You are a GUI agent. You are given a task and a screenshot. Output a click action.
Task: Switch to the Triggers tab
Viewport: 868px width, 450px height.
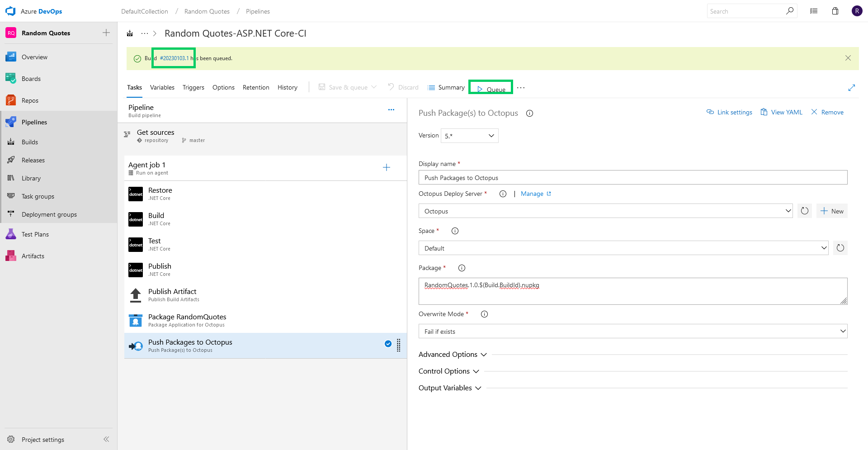pyautogui.click(x=193, y=88)
